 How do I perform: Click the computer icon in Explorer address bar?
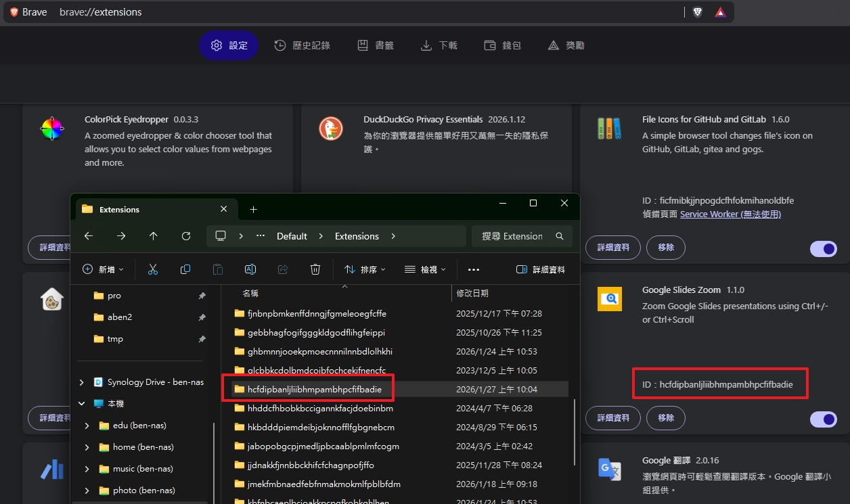coord(220,236)
